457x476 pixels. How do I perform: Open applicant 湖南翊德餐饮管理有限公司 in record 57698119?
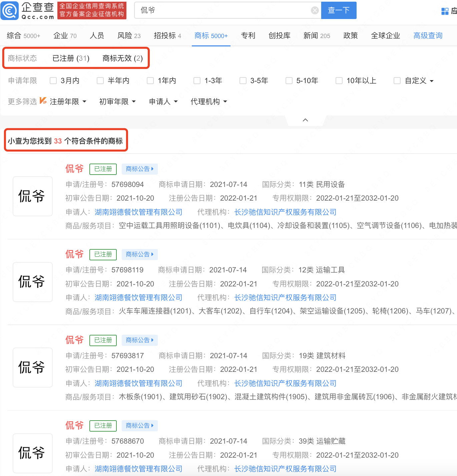(x=138, y=297)
